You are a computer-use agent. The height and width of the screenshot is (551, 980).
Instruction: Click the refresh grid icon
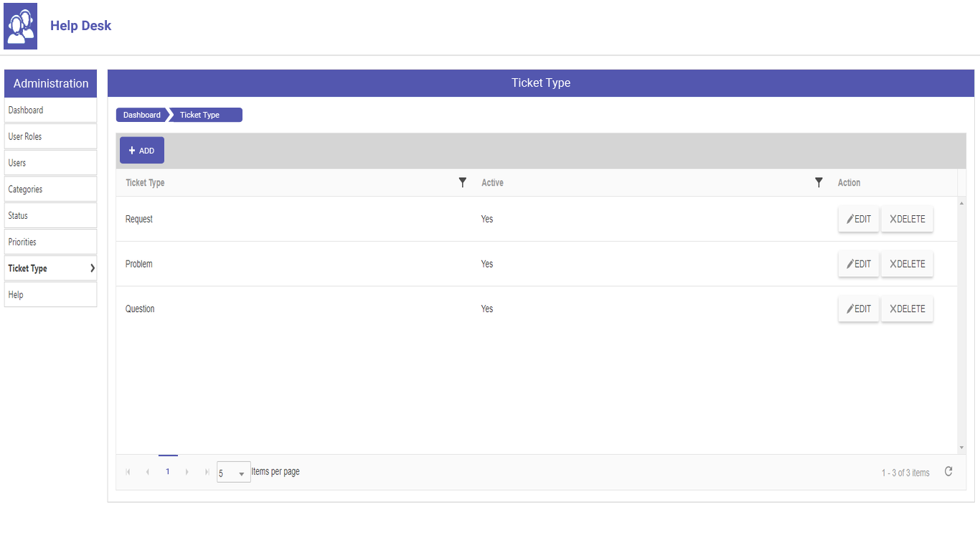948,472
